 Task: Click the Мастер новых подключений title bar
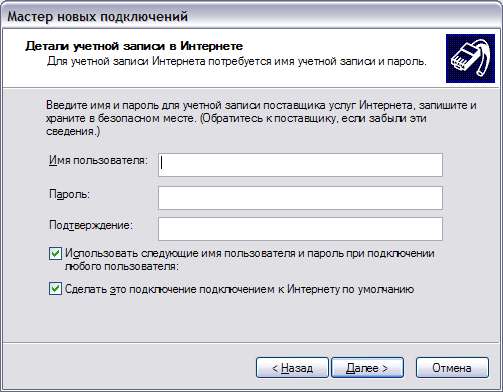click(x=251, y=16)
